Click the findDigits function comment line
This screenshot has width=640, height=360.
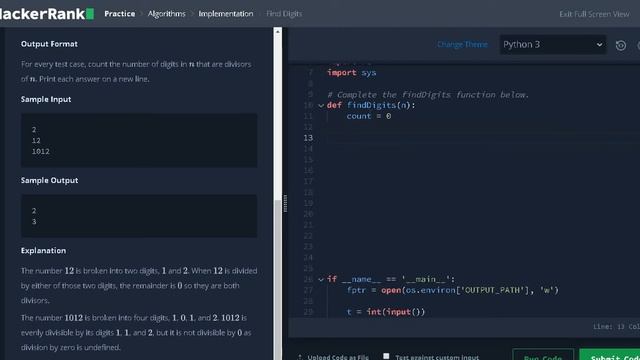(x=428, y=95)
